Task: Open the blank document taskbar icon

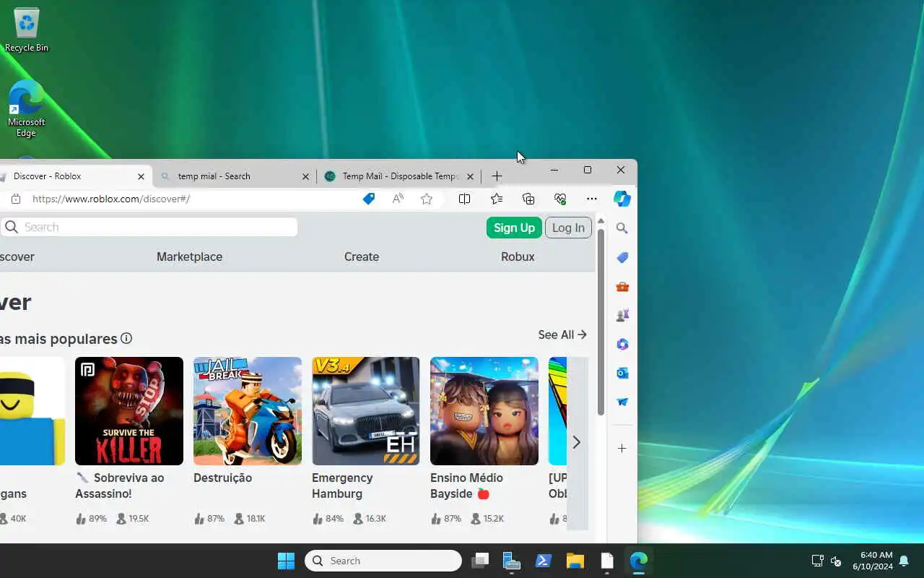Action: coord(607,561)
